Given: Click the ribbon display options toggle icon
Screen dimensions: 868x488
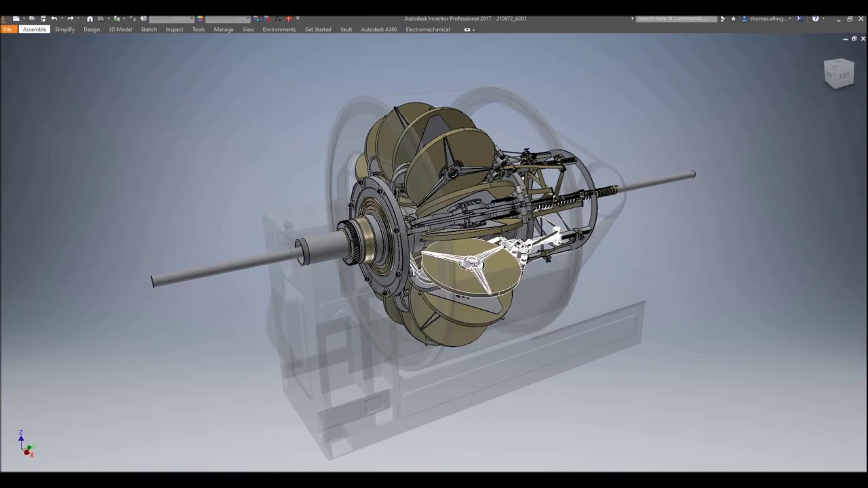Looking at the screenshot, I should [467, 29].
